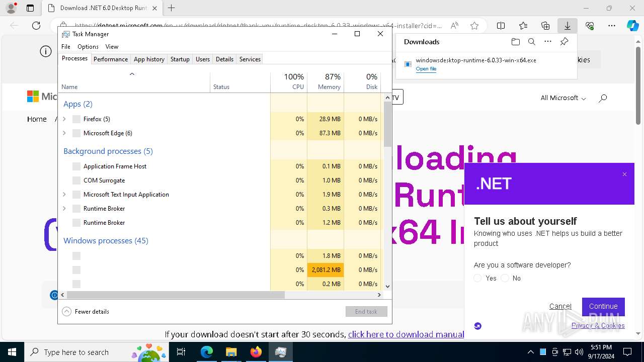The height and width of the screenshot is (362, 644).
Task: Click the Edge refresh page icon
Action: click(36, 26)
